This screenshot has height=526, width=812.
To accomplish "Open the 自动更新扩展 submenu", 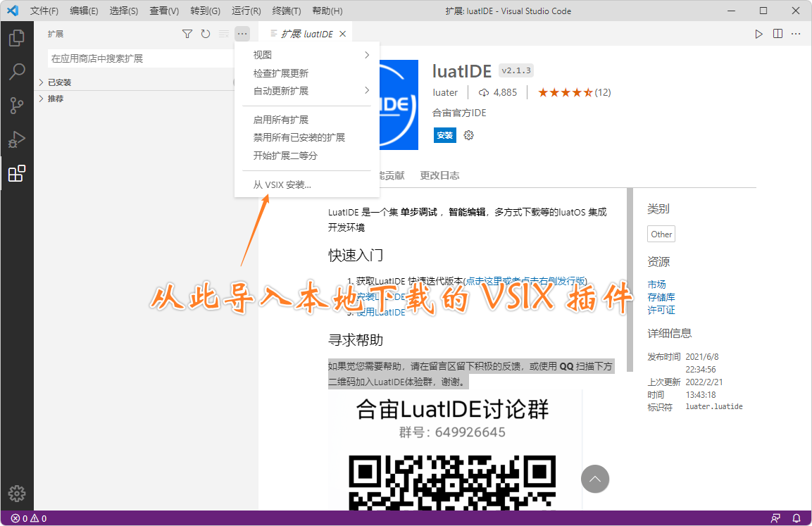I will [x=307, y=91].
